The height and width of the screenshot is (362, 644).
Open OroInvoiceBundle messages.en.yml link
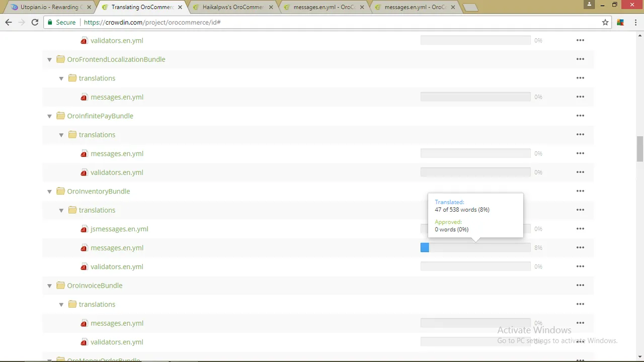(117, 323)
